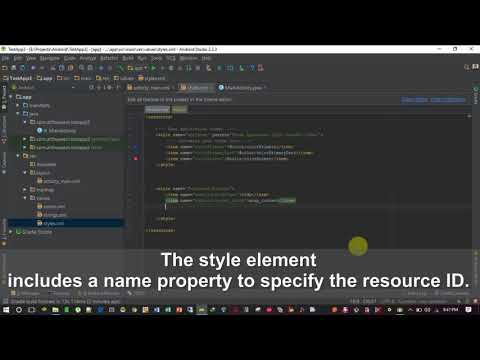Select strings.xml in the project tree
This screenshot has height=360, width=480.
tap(52, 215)
